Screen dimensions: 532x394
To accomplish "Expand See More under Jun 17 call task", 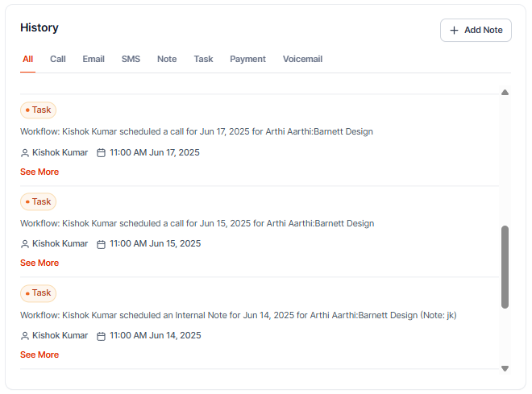I will click(39, 172).
